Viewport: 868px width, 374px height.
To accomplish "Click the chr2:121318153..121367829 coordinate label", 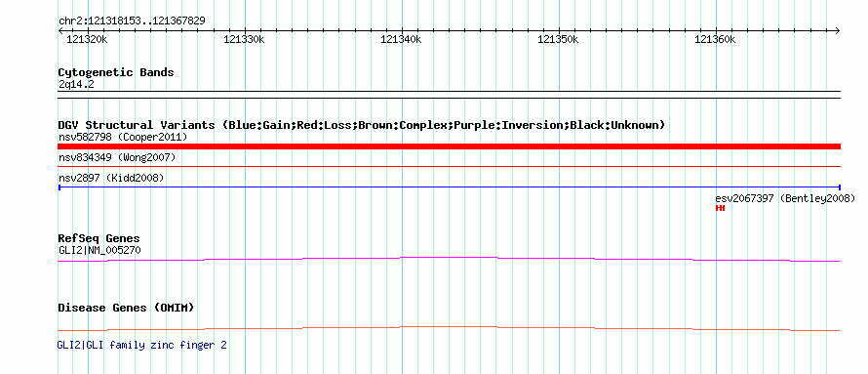I will coord(132,21).
